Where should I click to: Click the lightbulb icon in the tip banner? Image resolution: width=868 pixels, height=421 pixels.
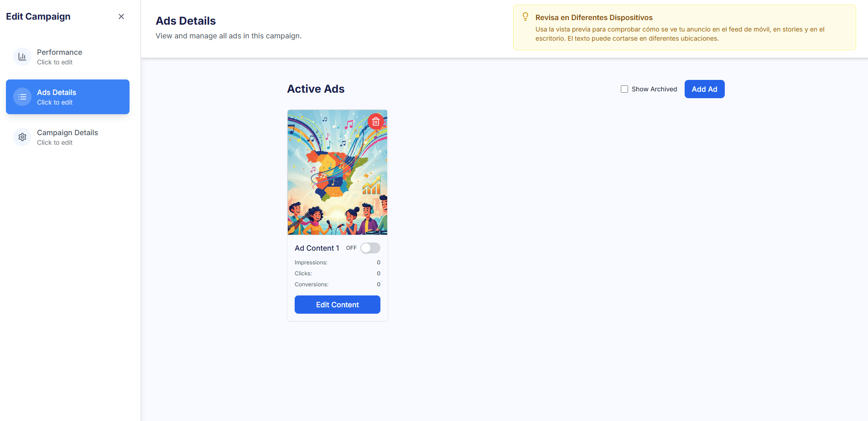click(x=525, y=17)
